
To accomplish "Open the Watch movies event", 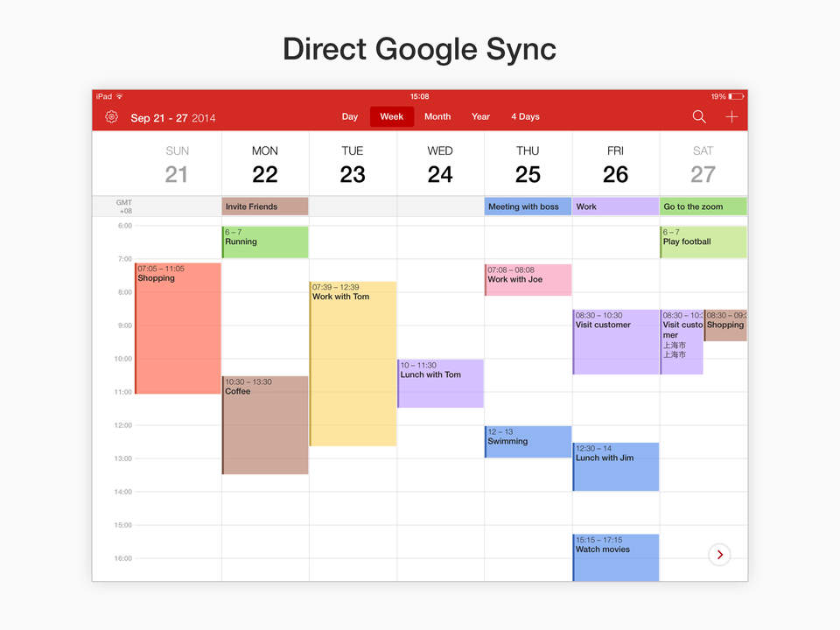I will point(616,557).
